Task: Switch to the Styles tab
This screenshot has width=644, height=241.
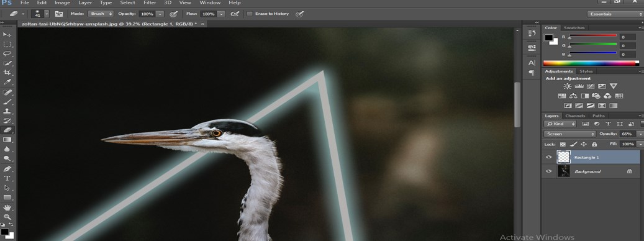Action: tap(586, 71)
